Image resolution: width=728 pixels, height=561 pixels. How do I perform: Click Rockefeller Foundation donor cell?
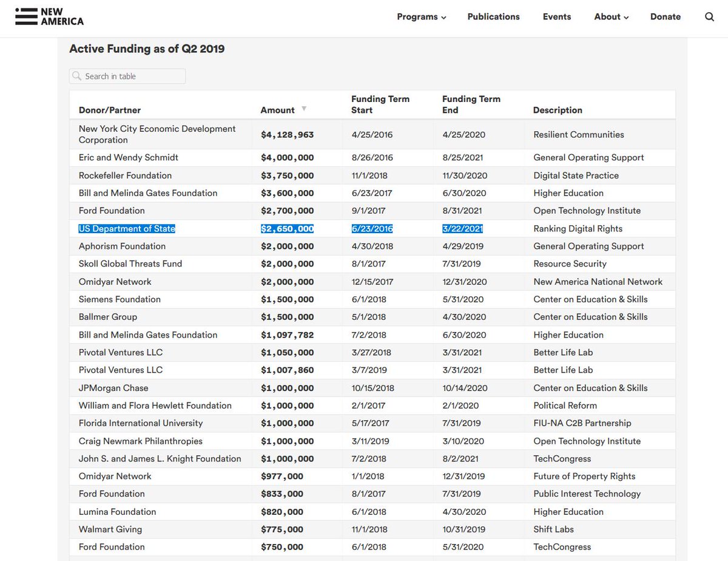coord(125,175)
